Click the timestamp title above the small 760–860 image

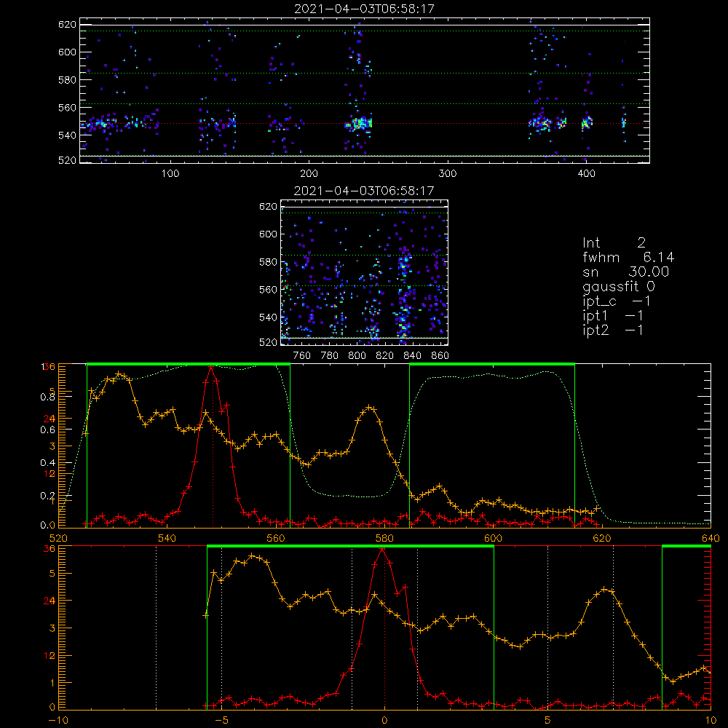tap(364, 191)
